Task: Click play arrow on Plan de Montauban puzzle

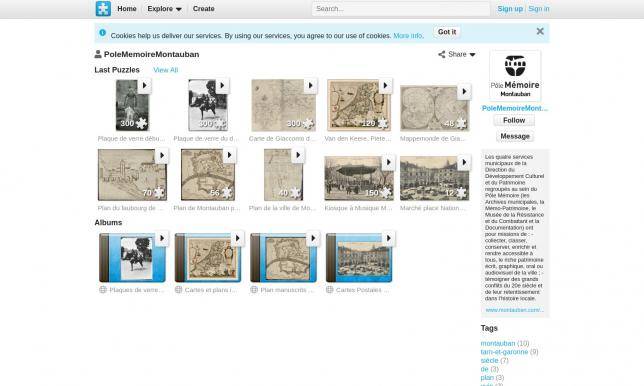Action: pyautogui.click(x=229, y=155)
